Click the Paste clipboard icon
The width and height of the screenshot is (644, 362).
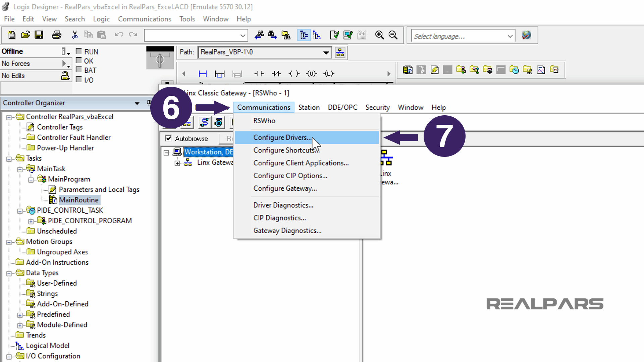(x=101, y=35)
